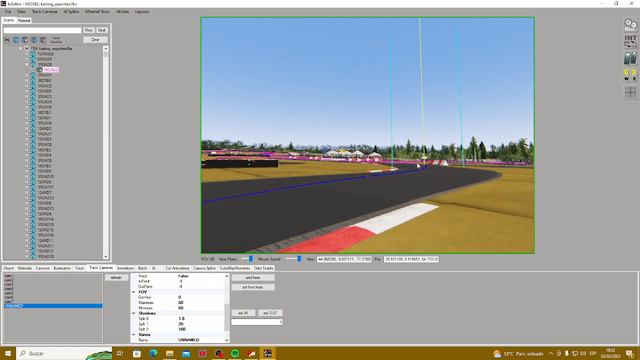This screenshot has width=640, height=360.
Task: Open File Explorer from the taskbar
Action: click(169, 353)
